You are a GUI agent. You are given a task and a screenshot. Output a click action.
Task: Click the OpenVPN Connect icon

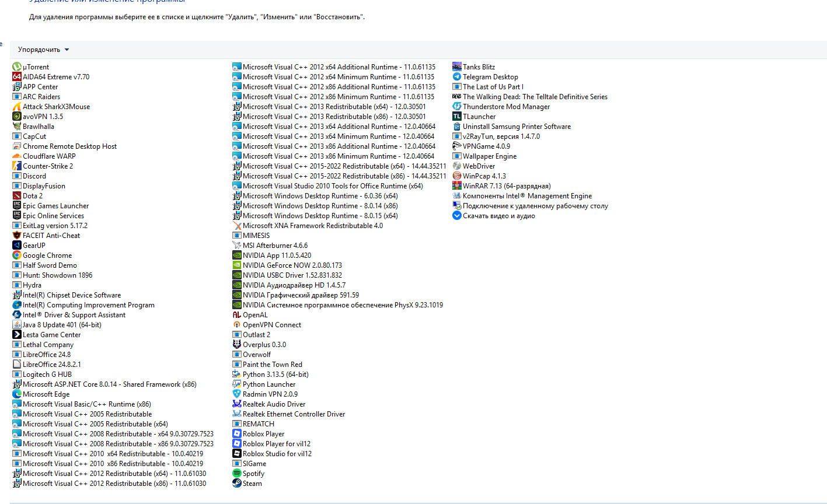(x=237, y=325)
